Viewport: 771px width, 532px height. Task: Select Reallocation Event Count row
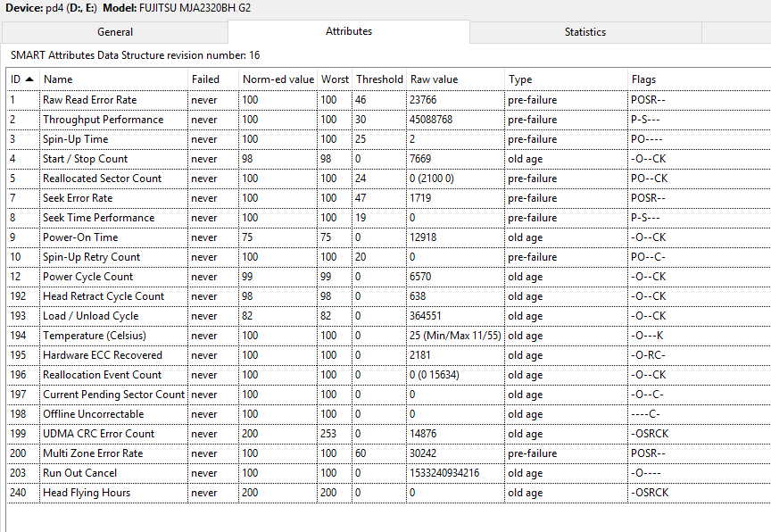[x=389, y=375]
